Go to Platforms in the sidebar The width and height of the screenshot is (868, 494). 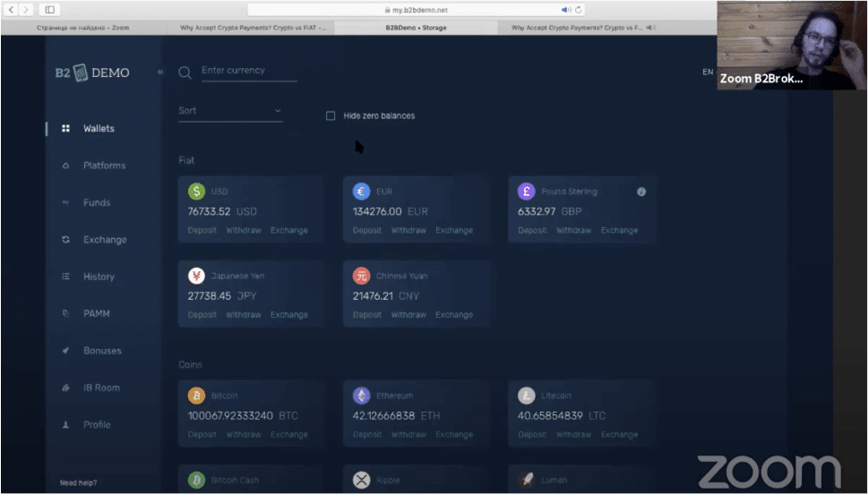[104, 166]
